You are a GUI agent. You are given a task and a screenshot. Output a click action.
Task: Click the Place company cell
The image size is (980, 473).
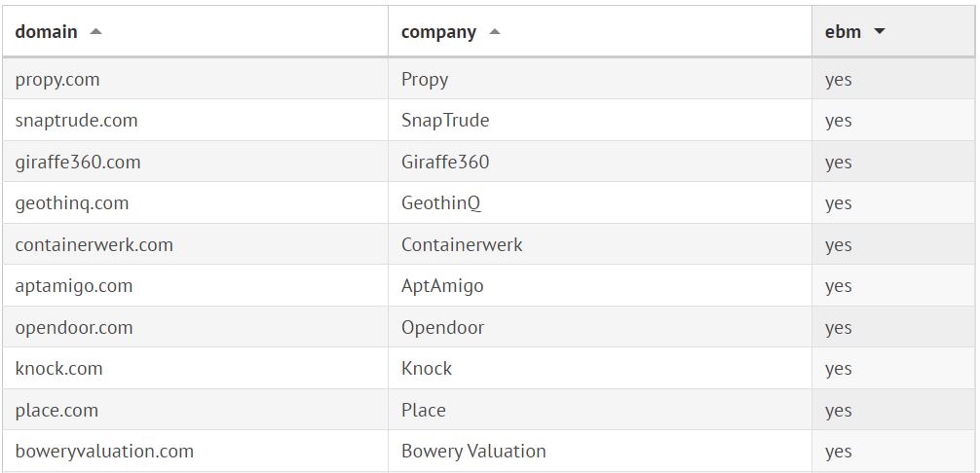[x=424, y=411]
